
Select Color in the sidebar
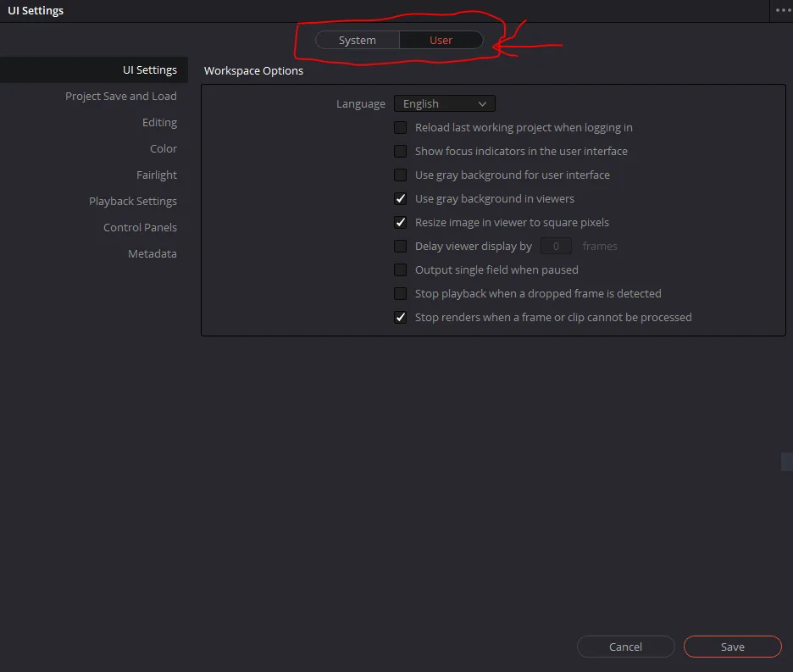[x=164, y=149]
